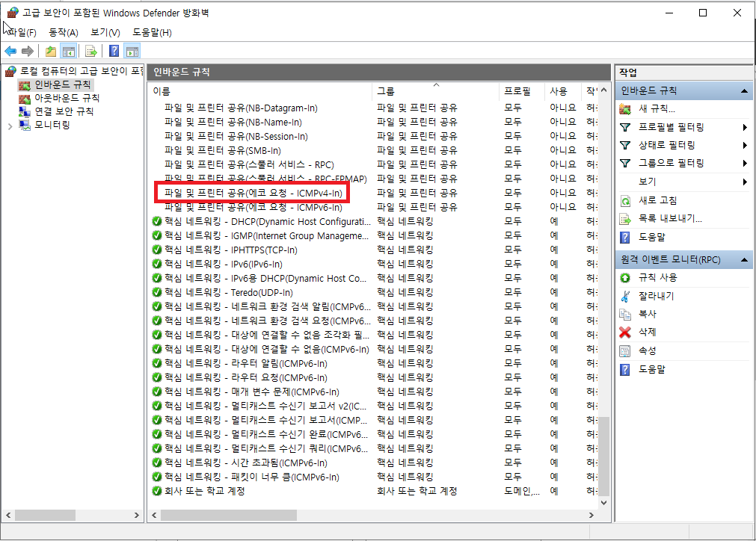
Task: Click the Forward arrow toolbar icon
Action: pyautogui.click(x=28, y=51)
